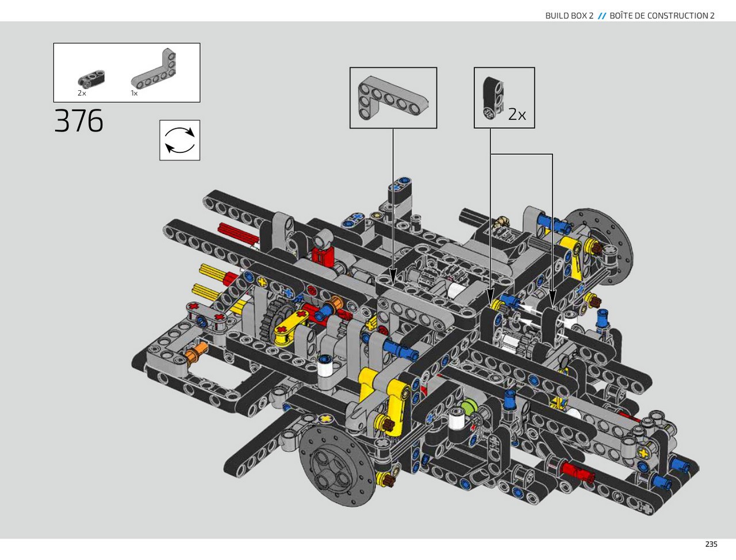Click the '2x' quantity in parts list
Viewport: 736px width, 560px height.
click(x=82, y=93)
